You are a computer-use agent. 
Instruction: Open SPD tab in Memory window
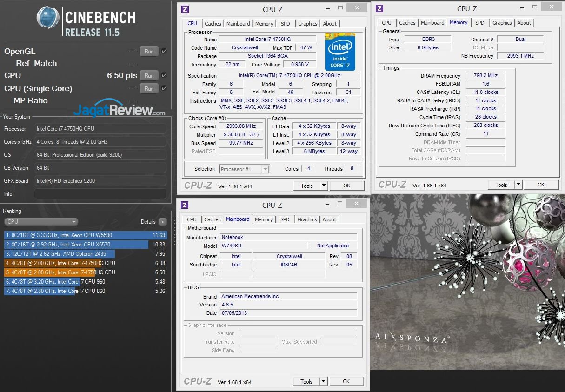click(479, 23)
